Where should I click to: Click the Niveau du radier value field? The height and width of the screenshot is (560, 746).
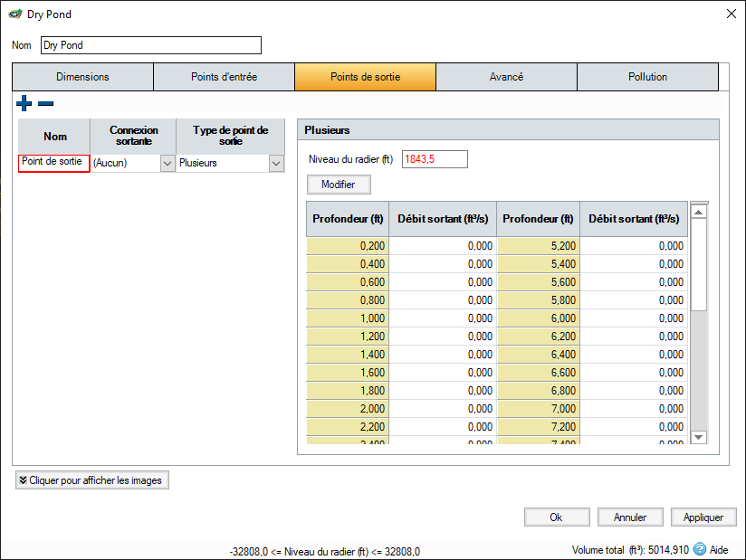coord(435,159)
